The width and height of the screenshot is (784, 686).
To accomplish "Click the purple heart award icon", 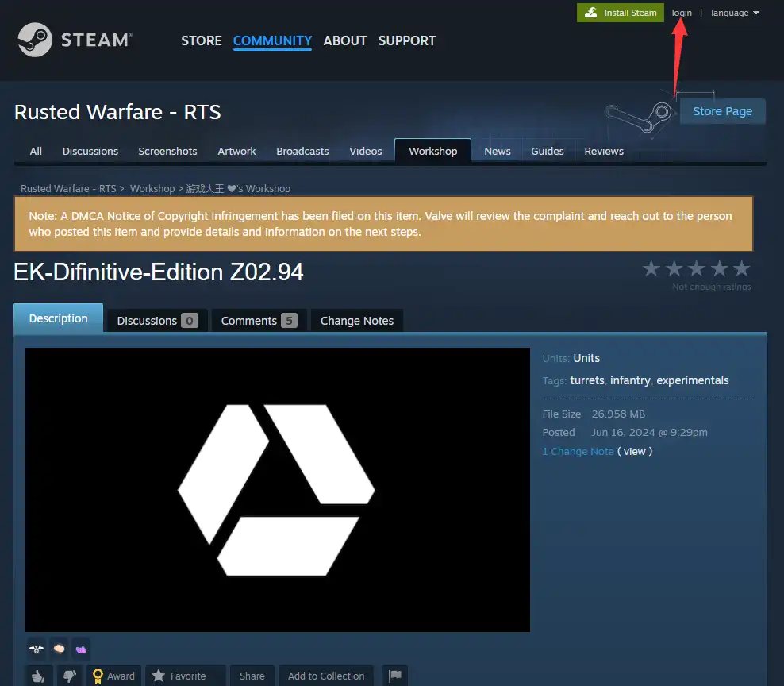I will coord(81,649).
